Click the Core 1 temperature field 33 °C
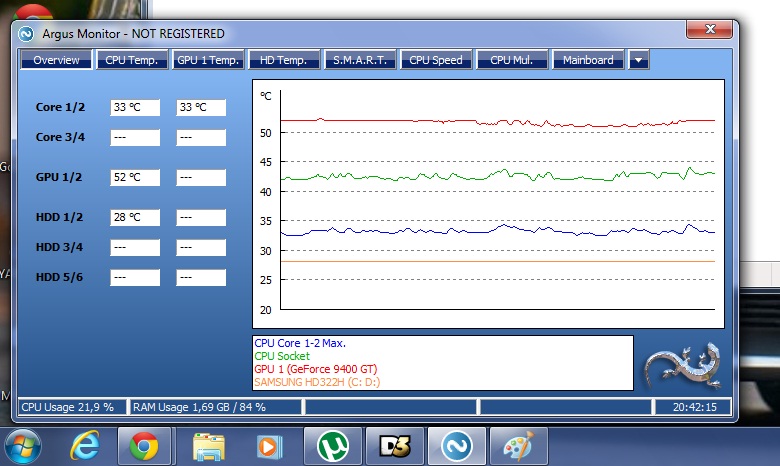 pyautogui.click(x=135, y=107)
